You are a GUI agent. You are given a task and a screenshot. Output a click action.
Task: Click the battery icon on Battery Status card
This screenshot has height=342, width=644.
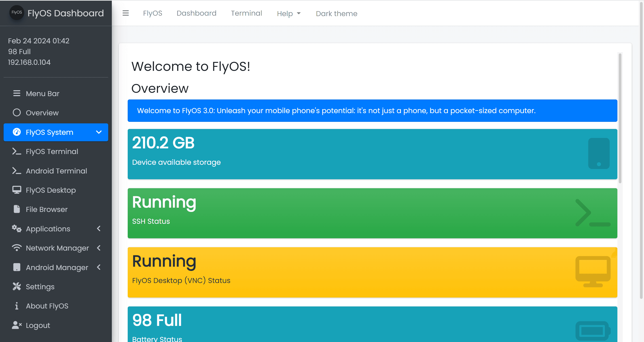click(593, 331)
